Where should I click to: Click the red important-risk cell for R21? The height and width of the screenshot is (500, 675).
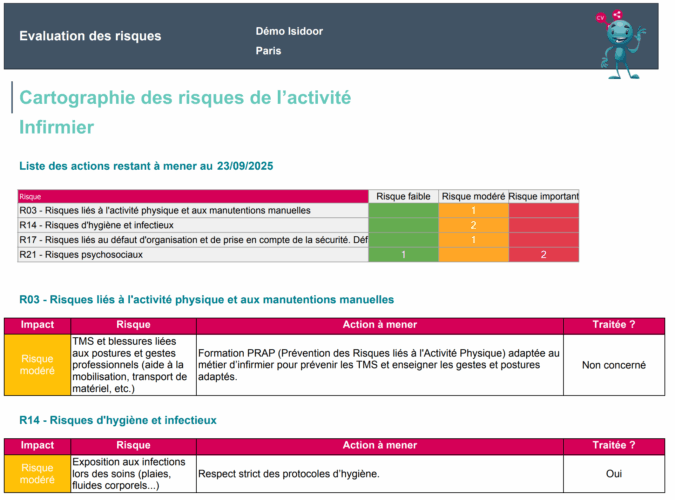coord(543,255)
